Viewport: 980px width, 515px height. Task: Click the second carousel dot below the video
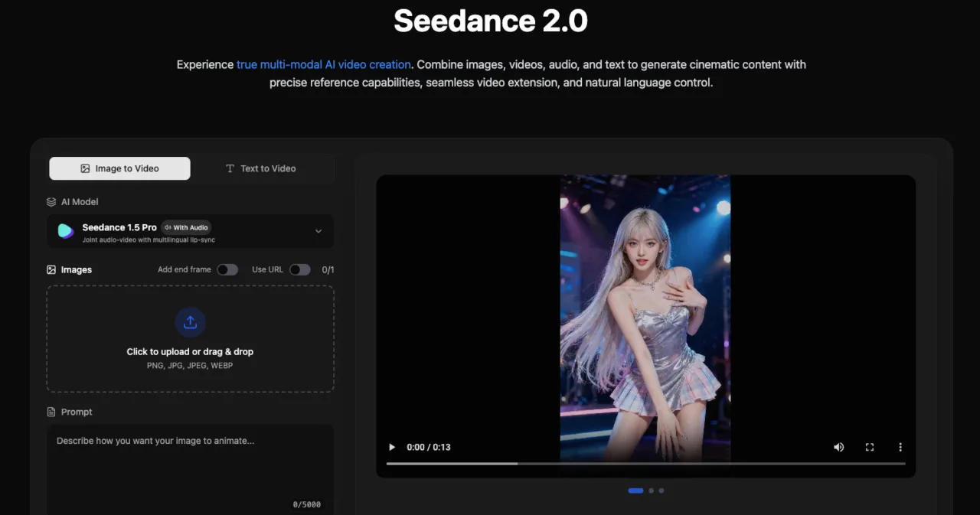point(651,491)
